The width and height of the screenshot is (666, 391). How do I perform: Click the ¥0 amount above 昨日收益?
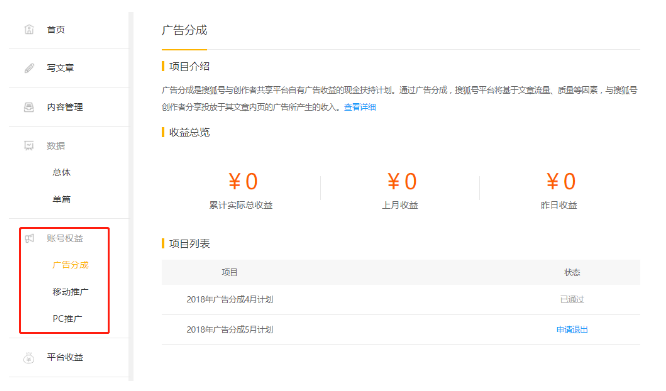(561, 181)
